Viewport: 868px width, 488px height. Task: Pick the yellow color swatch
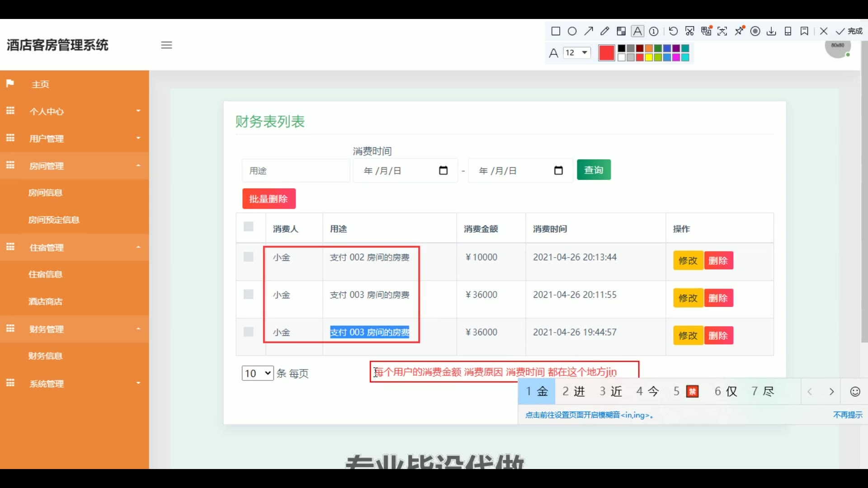click(x=649, y=57)
